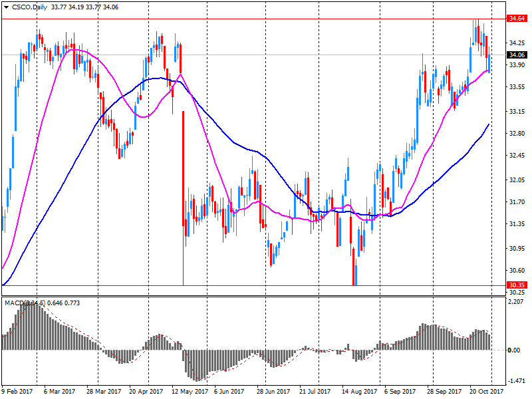Click the 6 Jun 2017 date label
The height and width of the screenshot is (399, 532).
coord(229,391)
